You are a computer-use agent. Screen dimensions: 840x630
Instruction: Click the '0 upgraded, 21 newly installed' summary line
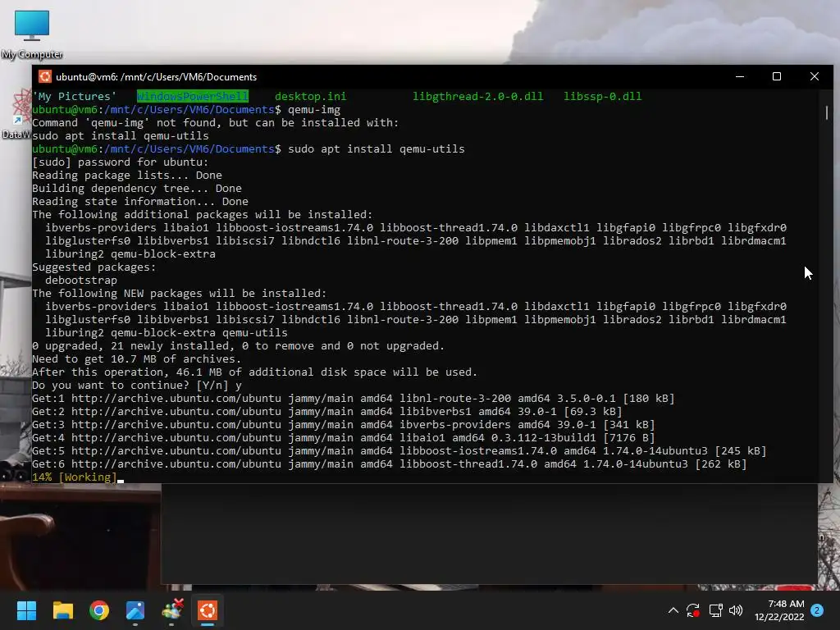(x=238, y=346)
